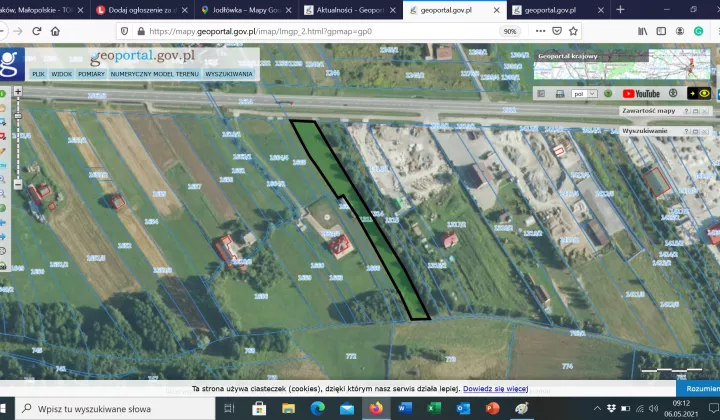Click the map zoom in plus button
Screen dimensions: 720x420
18,91
